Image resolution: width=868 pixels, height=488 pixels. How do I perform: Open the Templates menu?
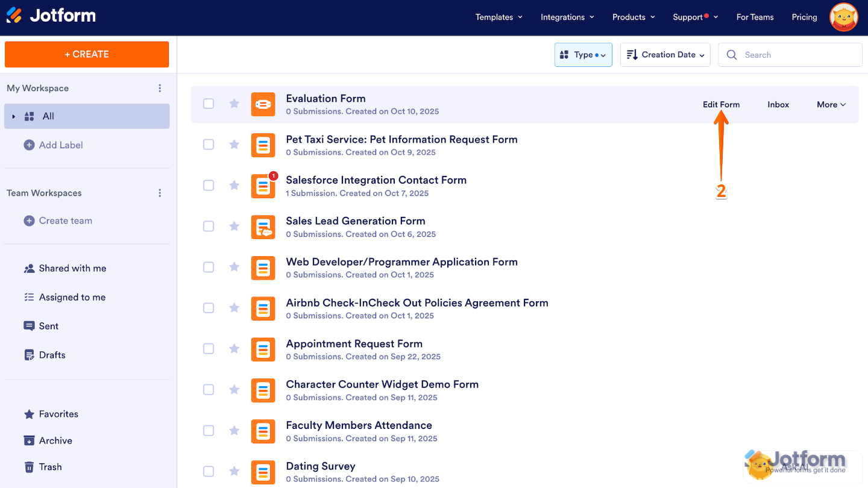[x=498, y=17]
